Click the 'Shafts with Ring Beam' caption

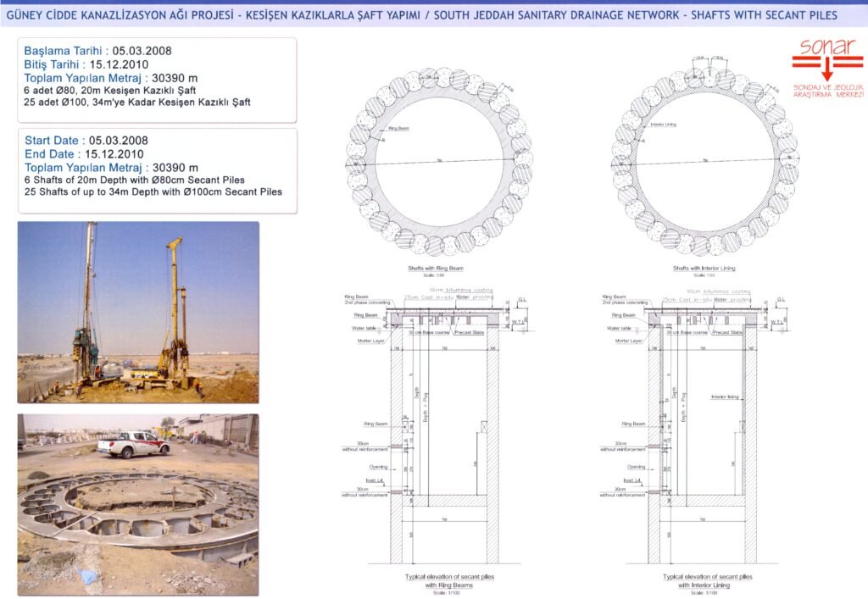pyautogui.click(x=437, y=269)
